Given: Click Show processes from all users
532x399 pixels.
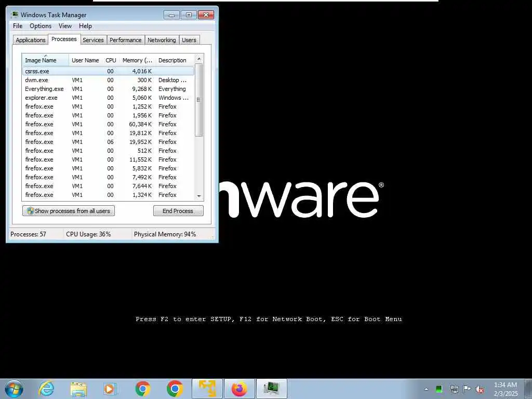Looking at the screenshot, I should [69, 211].
